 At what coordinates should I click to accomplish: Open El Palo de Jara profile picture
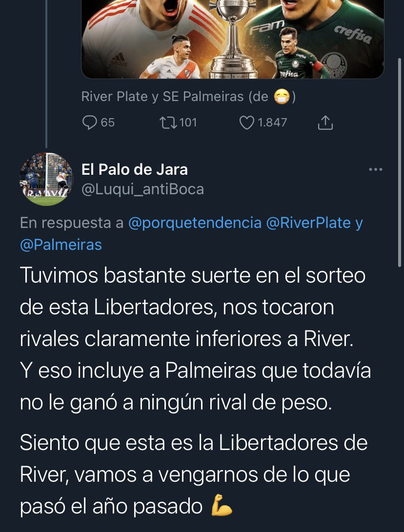[46, 179]
